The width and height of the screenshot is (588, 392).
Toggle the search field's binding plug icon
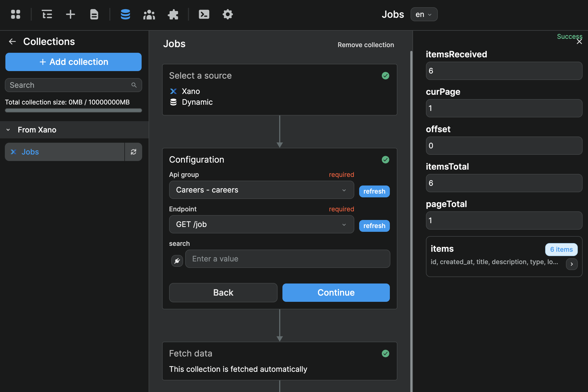pos(177,260)
